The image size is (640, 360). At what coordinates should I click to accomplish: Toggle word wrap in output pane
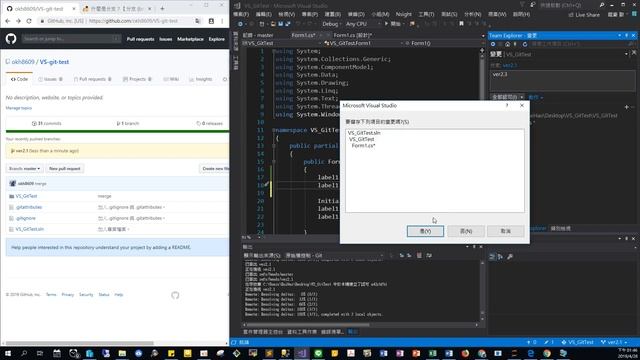point(429,256)
